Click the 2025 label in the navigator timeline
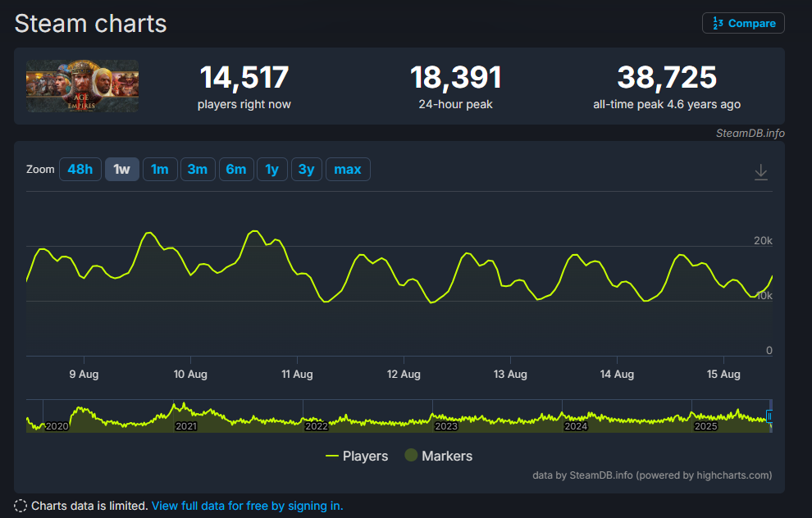The width and height of the screenshot is (812, 518). pos(705,426)
